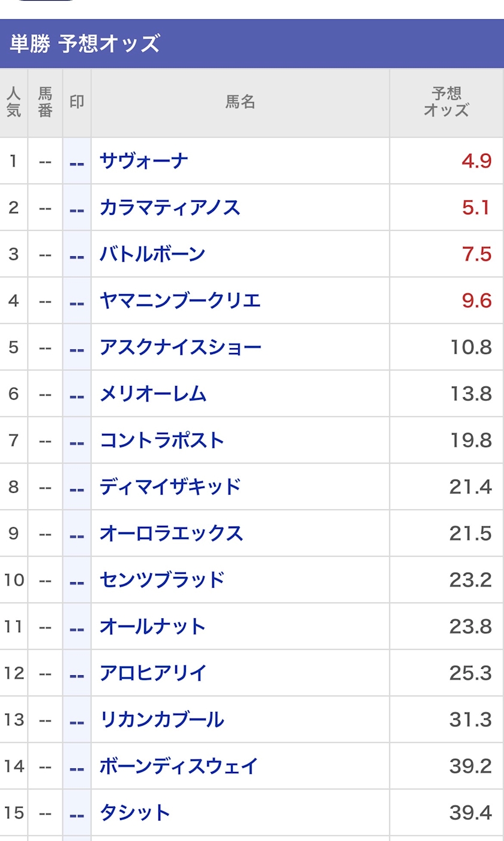Click the アスクナイスショー link

pos(180,348)
